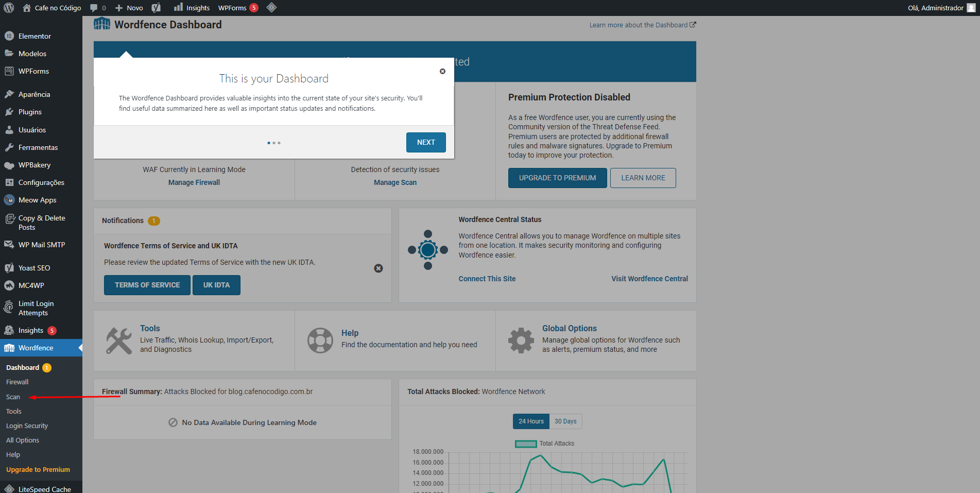Open LiteSpeed Cache menu item

coord(41,489)
